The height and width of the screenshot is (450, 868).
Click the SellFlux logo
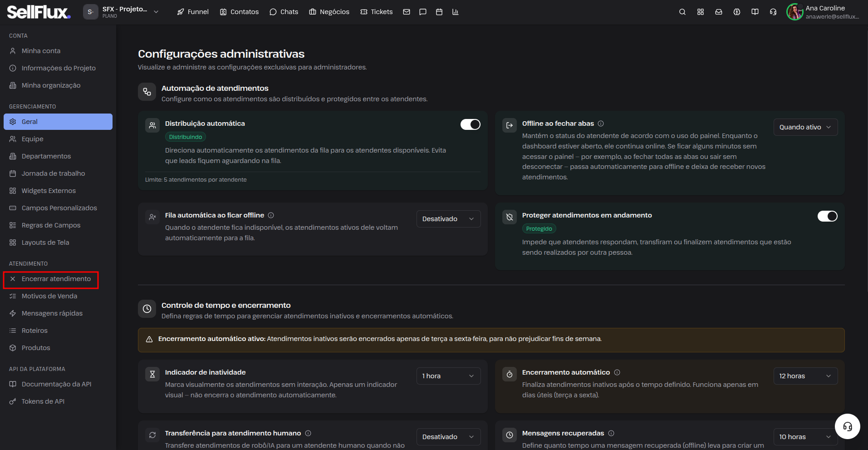click(39, 12)
